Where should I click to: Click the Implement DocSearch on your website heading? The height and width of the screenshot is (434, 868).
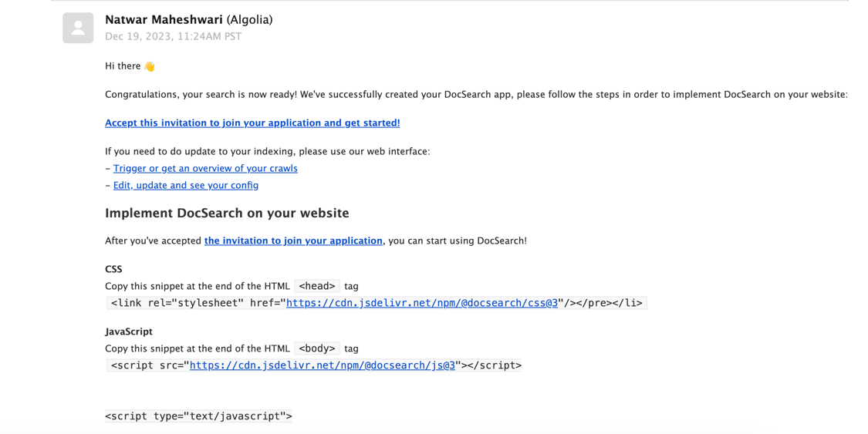pos(227,213)
